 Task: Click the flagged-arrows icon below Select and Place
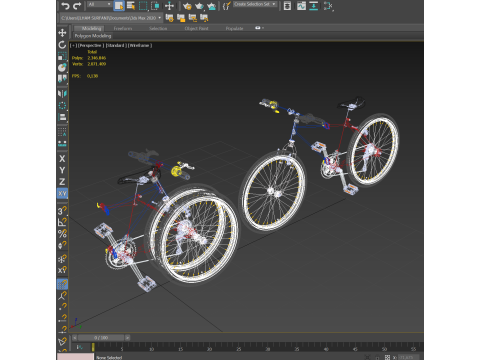(x=62, y=79)
